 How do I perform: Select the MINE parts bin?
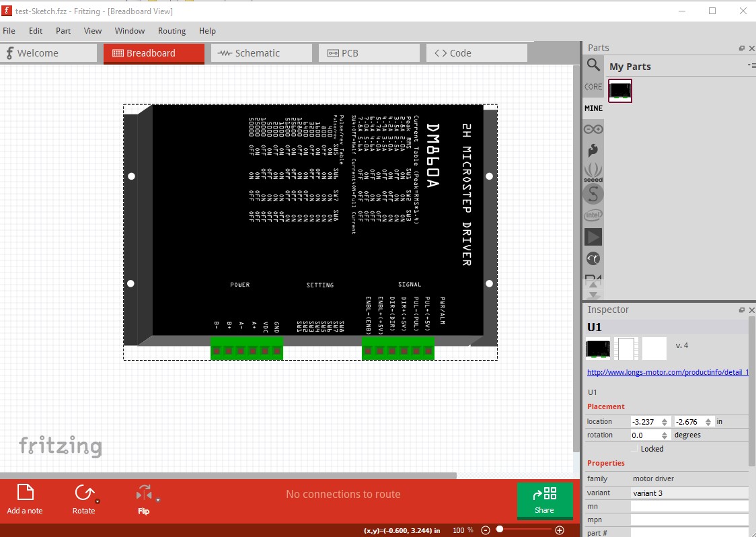click(x=593, y=108)
